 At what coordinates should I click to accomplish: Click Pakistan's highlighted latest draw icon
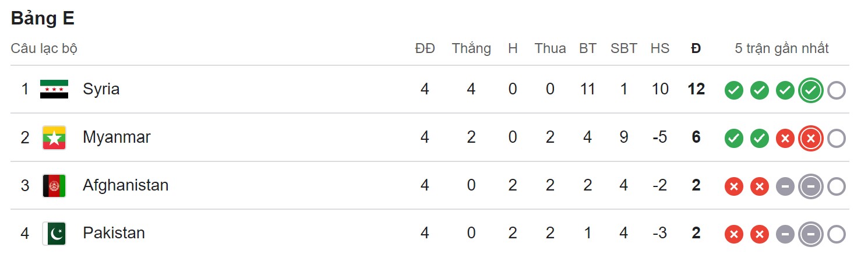coord(811,234)
